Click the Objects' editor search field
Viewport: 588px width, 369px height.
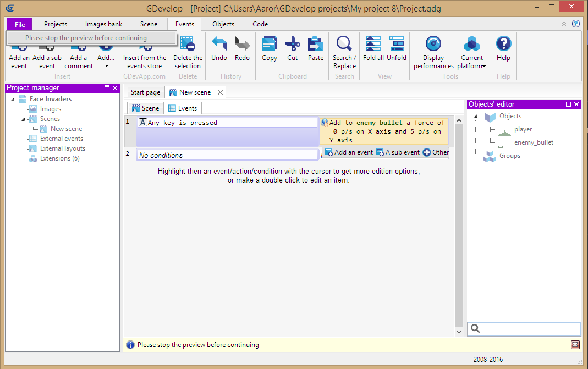(524, 328)
